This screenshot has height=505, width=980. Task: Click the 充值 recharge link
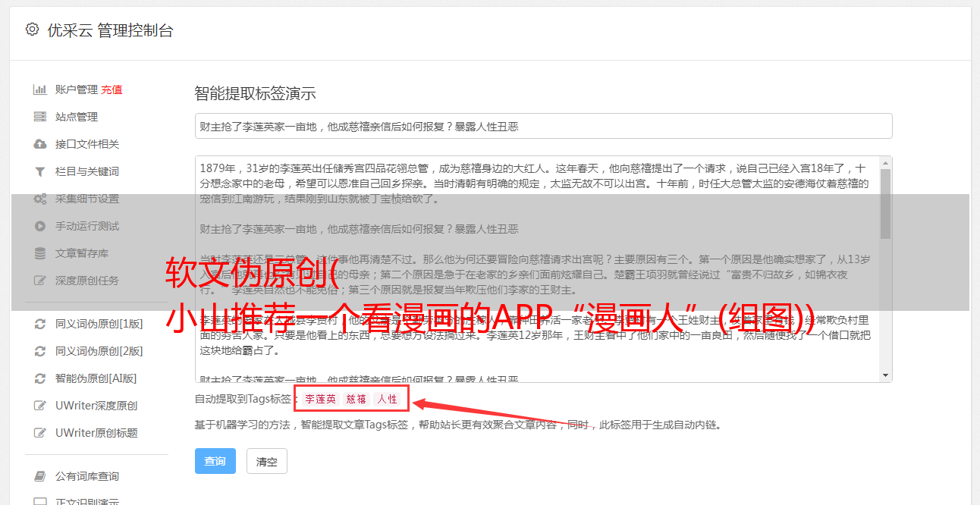click(112, 89)
